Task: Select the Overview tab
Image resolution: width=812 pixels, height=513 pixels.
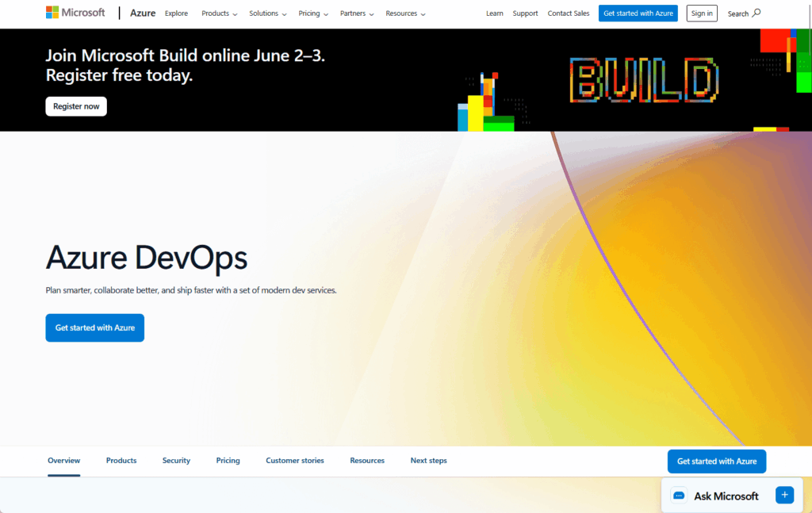Action: coord(63,461)
